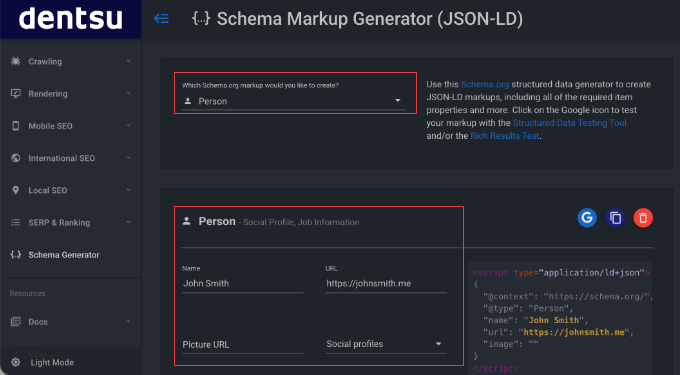680x375 pixels.
Task: Click Social Profile, Job Information subtitle
Action: [x=301, y=222]
